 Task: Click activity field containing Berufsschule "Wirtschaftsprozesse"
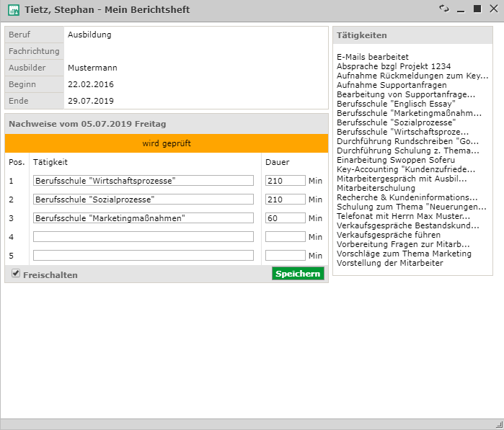point(143,181)
